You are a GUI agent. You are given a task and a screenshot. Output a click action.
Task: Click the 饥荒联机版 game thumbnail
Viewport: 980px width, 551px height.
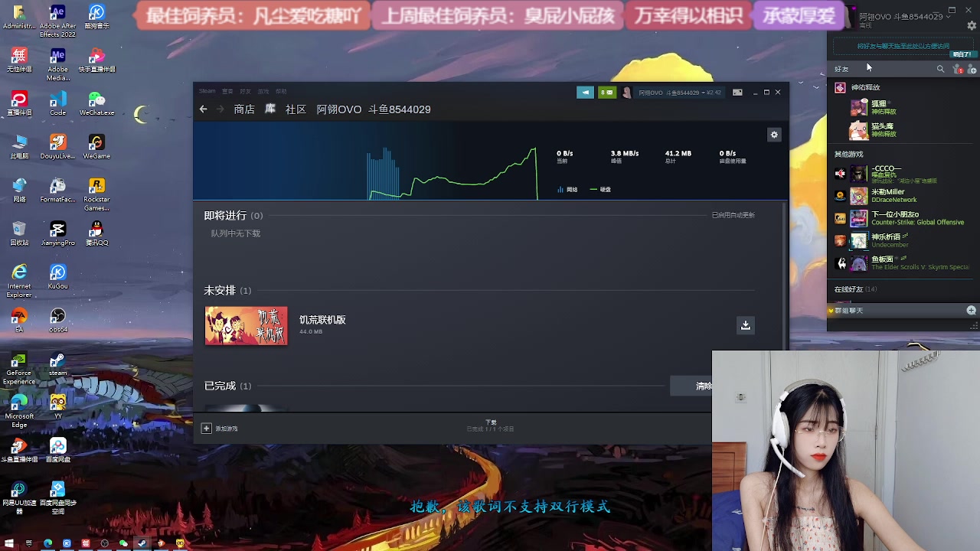(247, 325)
